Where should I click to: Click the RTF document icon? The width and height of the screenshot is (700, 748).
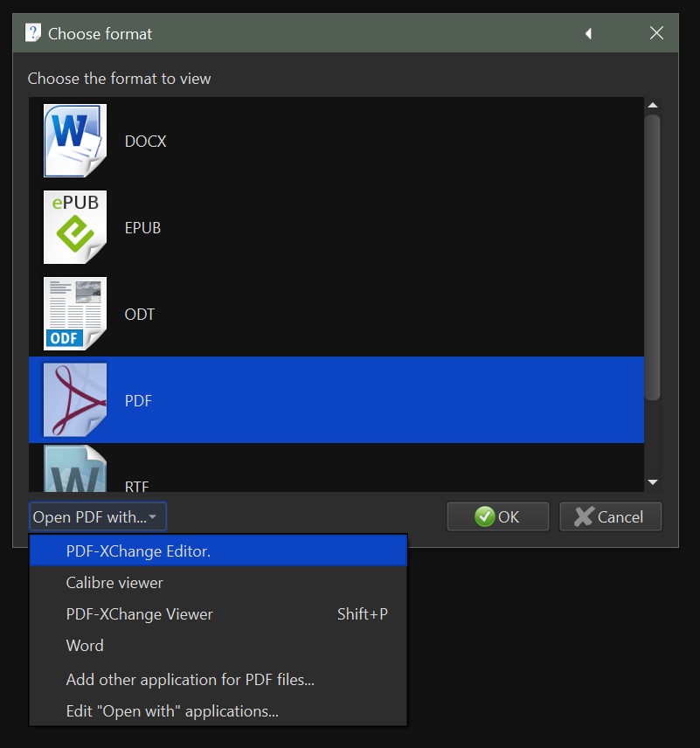pyautogui.click(x=75, y=468)
